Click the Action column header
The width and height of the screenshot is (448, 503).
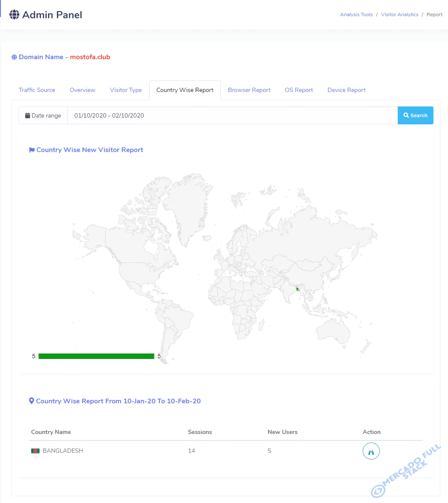[x=372, y=432]
